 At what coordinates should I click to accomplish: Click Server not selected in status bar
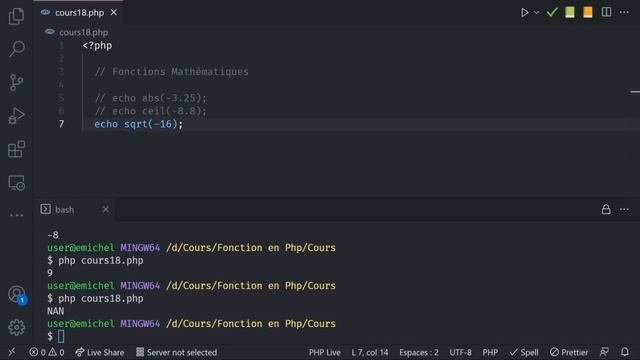pos(176,352)
